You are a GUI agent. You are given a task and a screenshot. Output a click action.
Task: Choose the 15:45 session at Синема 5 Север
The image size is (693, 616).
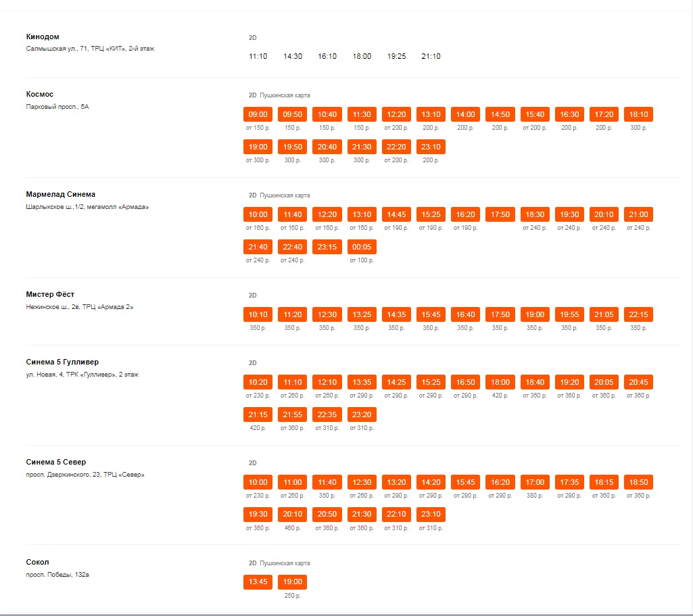[465, 482]
